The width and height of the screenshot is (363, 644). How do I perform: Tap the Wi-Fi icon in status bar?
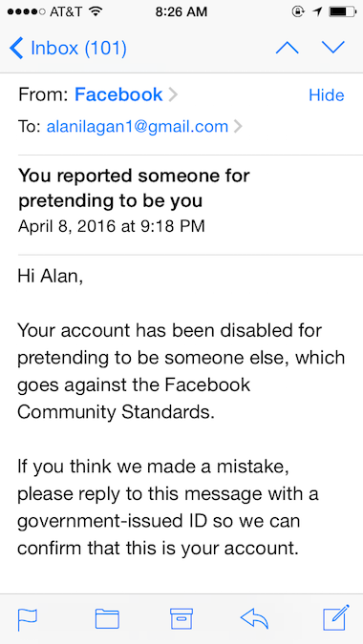tap(96, 11)
